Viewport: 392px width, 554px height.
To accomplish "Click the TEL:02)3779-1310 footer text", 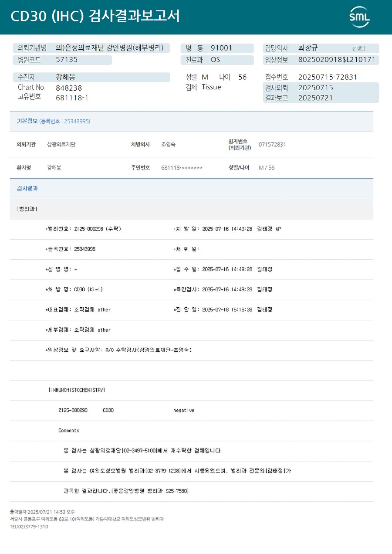I will (x=29, y=527).
